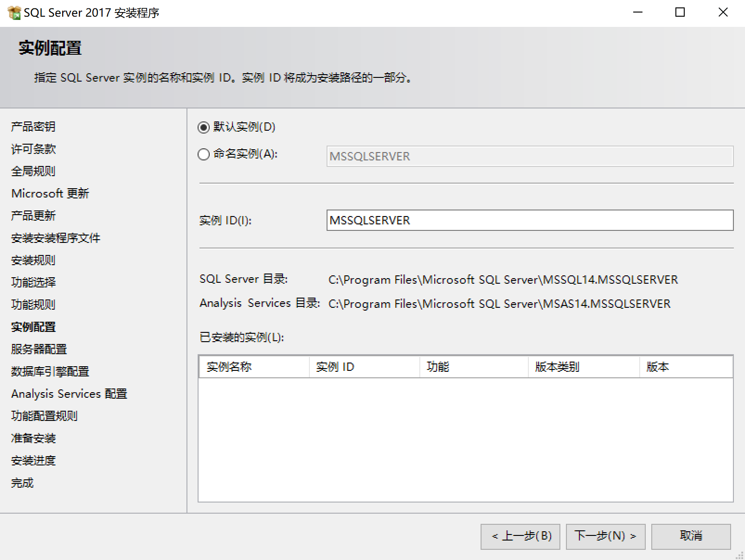Click 下一步 to continue installation
Viewport: 745px width, 560px height.
click(x=605, y=536)
